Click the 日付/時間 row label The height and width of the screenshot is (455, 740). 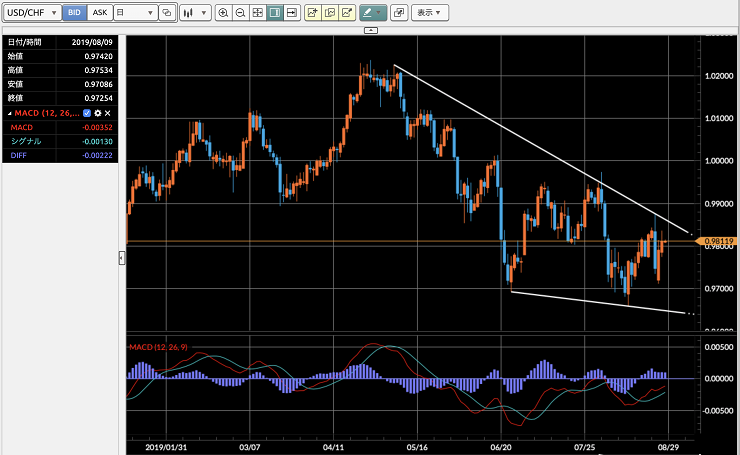[x=25, y=42]
